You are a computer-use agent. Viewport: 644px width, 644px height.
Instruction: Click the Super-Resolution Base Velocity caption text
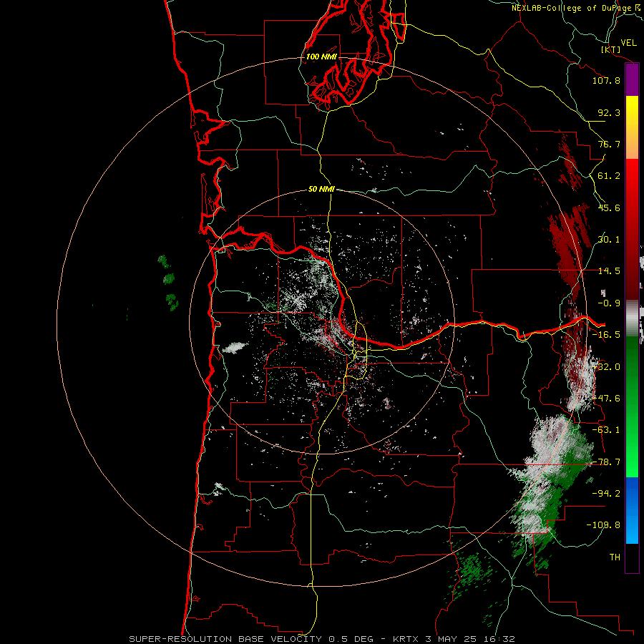[322, 639]
